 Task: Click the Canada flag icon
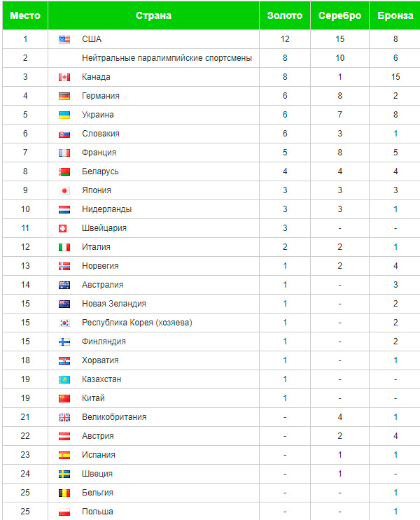(x=64, y=77)
